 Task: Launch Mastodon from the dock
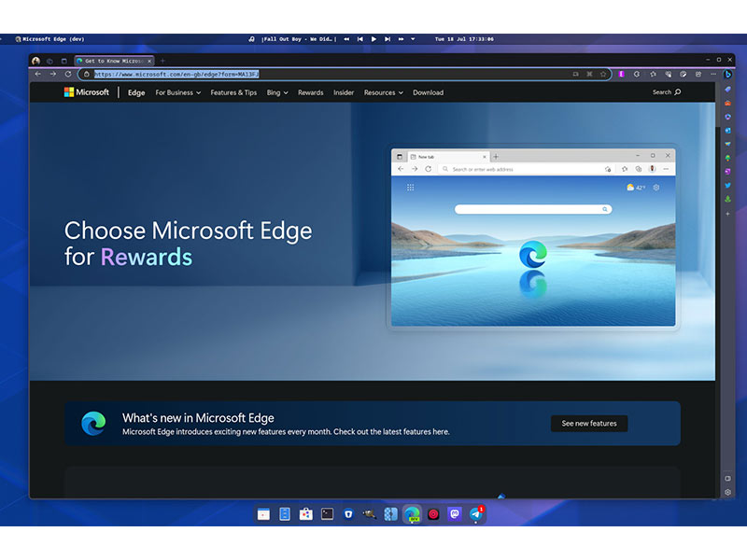[x=455, y=514]
